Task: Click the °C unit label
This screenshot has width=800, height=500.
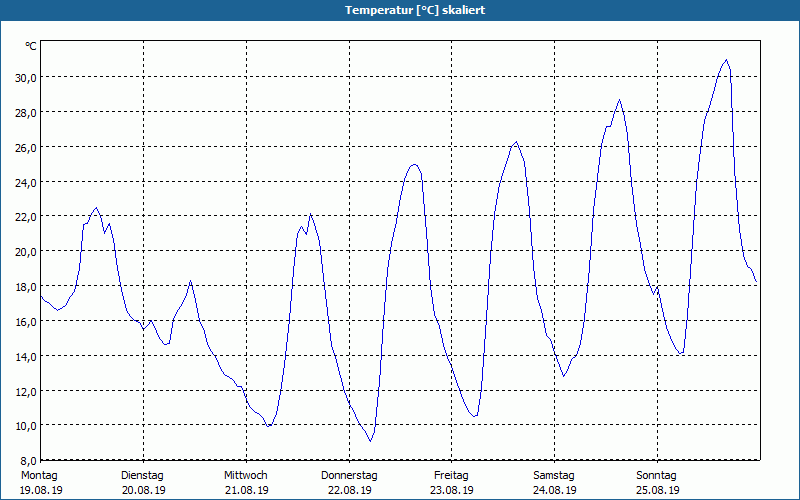Action: click(31, 46)
